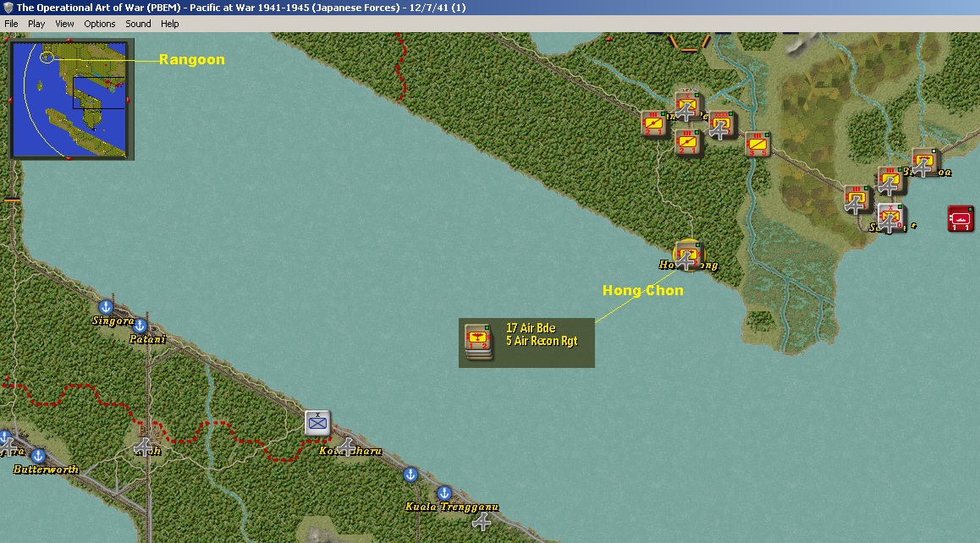Click the 17 Air Bde unit icon in tooltip

[478, 341]
